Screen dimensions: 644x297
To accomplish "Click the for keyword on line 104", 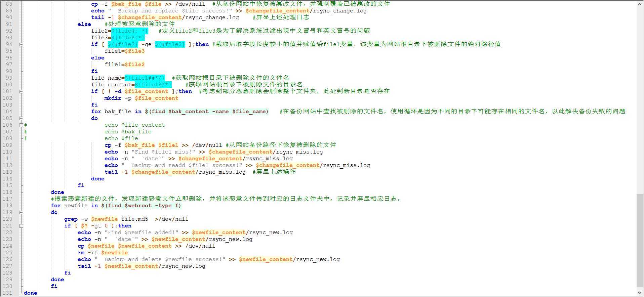I will tap(96, 112).
